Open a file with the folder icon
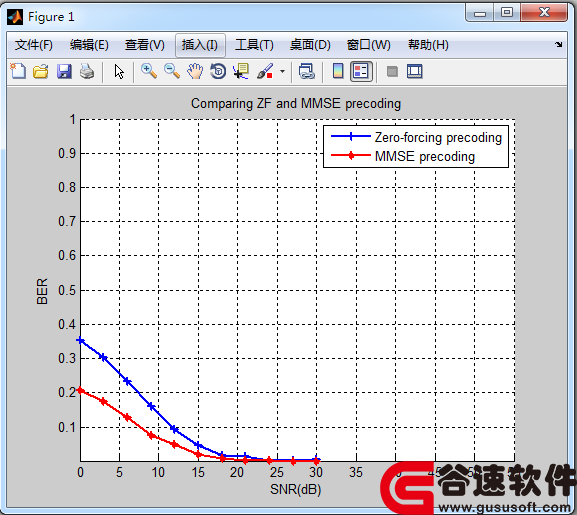 [x=40, y=71]
